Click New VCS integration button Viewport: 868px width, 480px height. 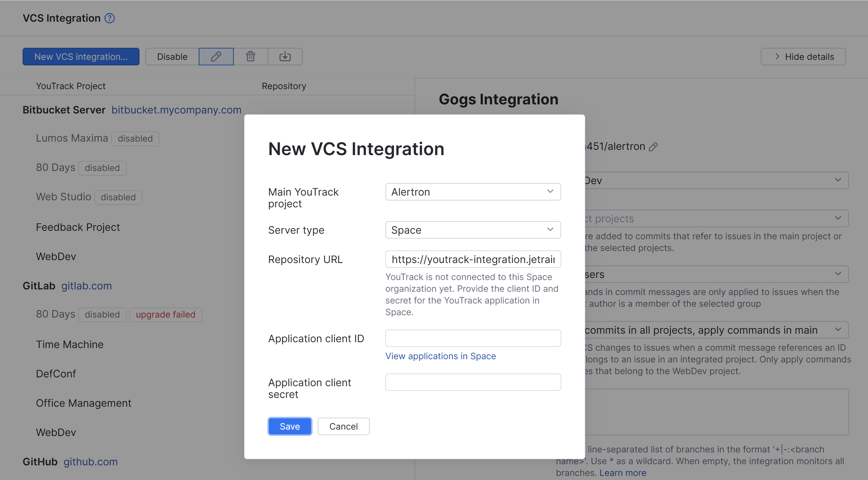(81, 56)
